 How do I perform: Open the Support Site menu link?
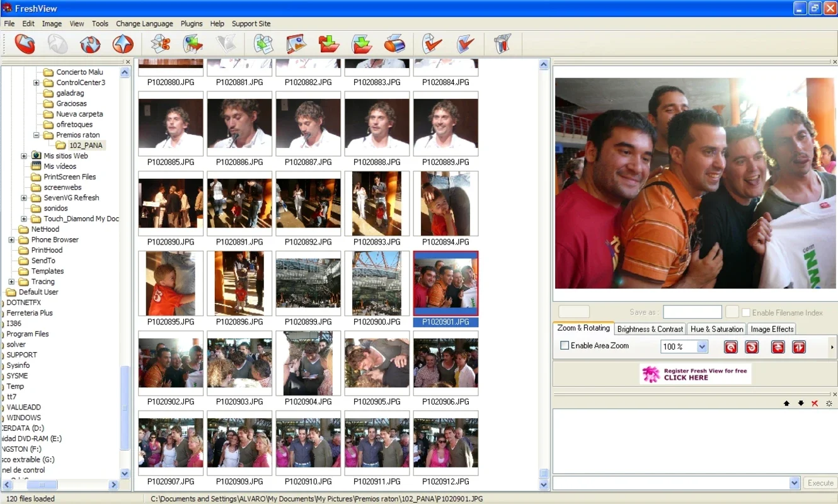click(251, 24)
